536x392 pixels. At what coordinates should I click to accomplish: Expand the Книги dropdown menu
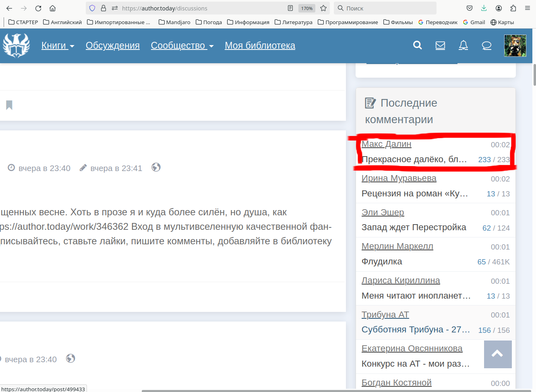pos(58,46)
